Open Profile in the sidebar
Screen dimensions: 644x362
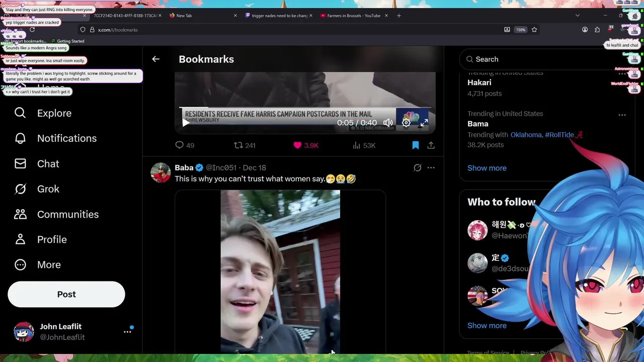pos(40,239)
